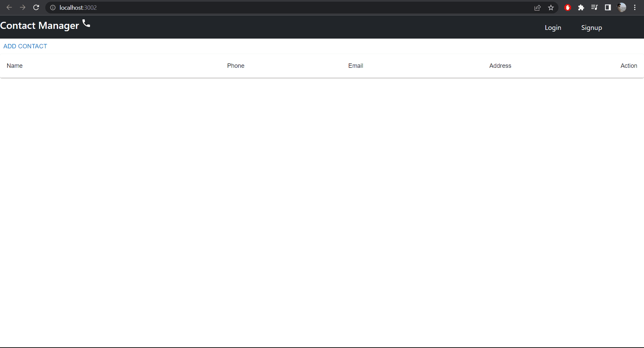
Task: Click the phone icon beside Contact Manager
Action: (86, 23)
